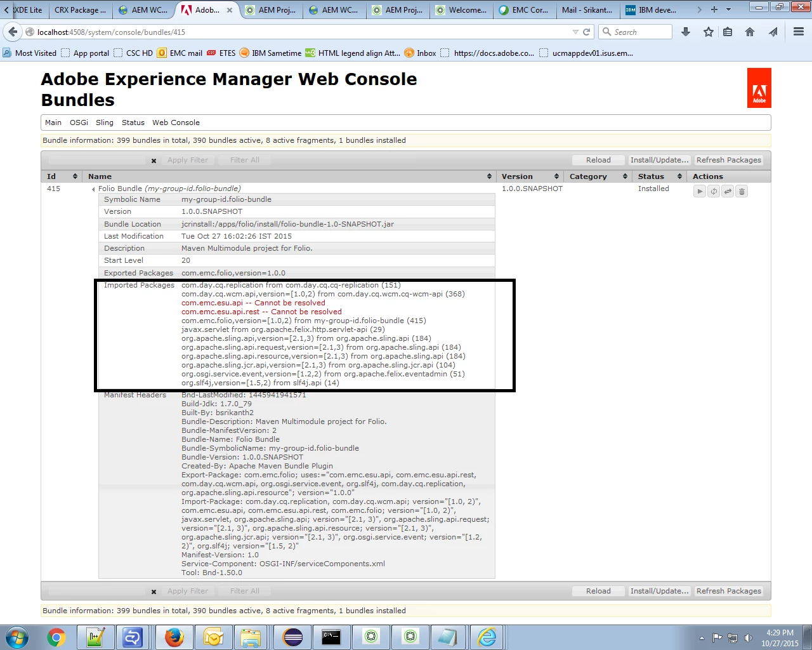Open command prompt from taskbar

click(331, 637)
